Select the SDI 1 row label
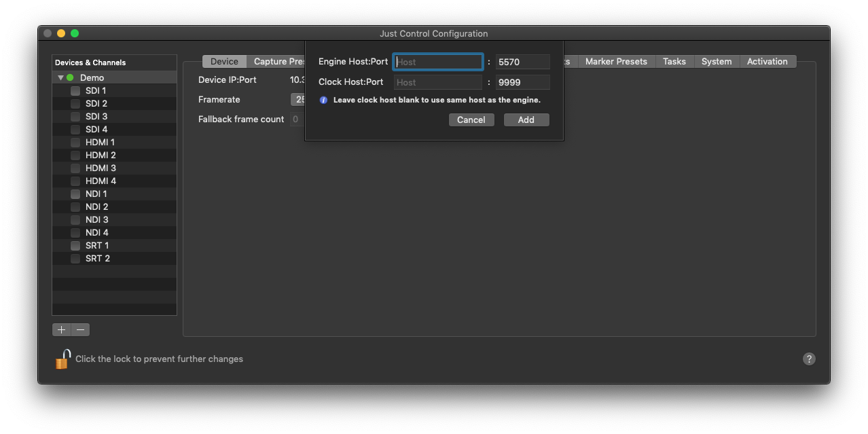The height and width of the screenshot is (434, 868). 96,90
